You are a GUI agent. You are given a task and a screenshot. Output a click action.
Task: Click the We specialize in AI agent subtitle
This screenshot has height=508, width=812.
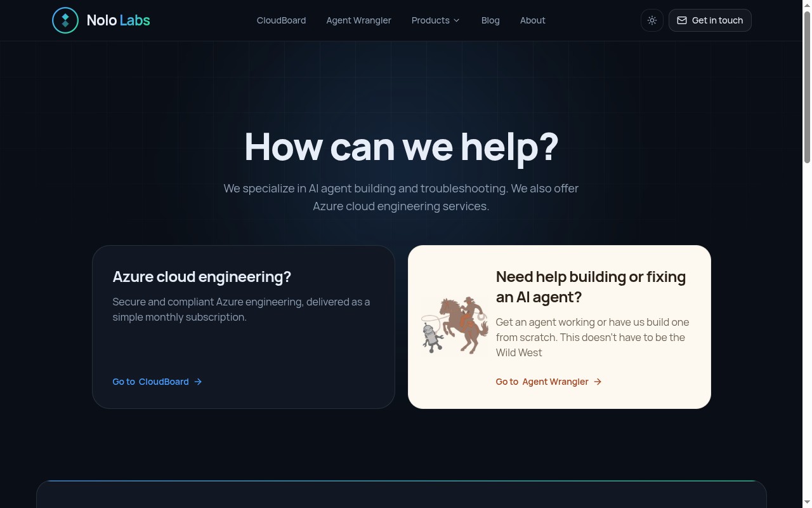click(401, 197)
